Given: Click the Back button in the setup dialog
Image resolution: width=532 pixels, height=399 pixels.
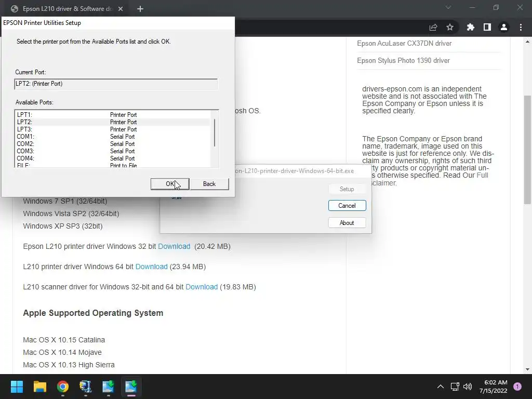Looking at the screenshot, I should coord(209,184).
